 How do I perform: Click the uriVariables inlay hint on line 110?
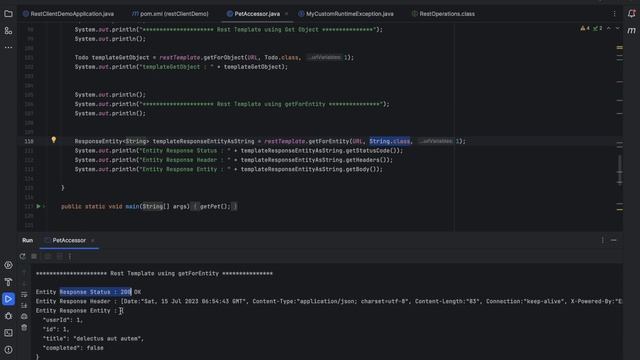tap(436, 141)
